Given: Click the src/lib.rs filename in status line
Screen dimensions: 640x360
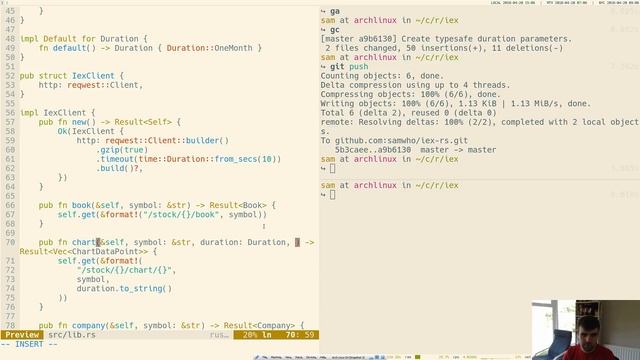Looking at the screenshot, I should [x=72, y=335].
